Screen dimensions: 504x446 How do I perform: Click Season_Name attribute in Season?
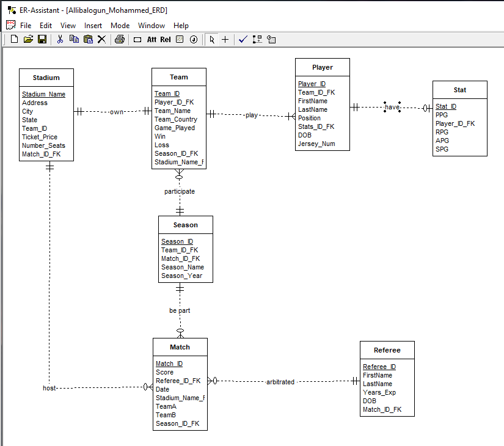click(x=183, y=267)
